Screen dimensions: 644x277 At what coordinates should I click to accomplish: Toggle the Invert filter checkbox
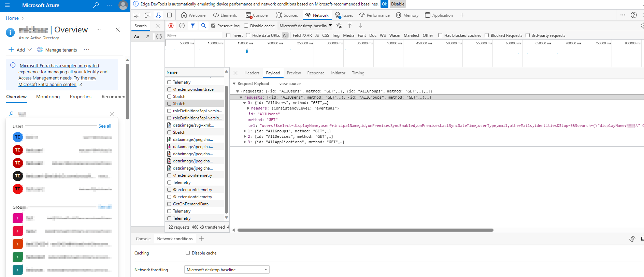[228, 35]
